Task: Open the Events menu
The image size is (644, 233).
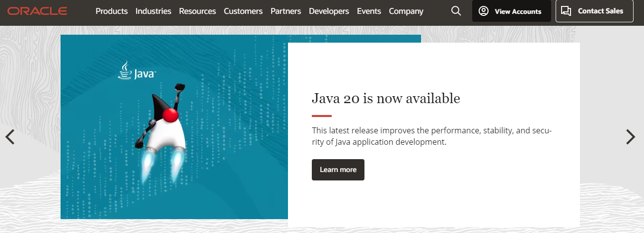Action: click(x=369, y=11)
